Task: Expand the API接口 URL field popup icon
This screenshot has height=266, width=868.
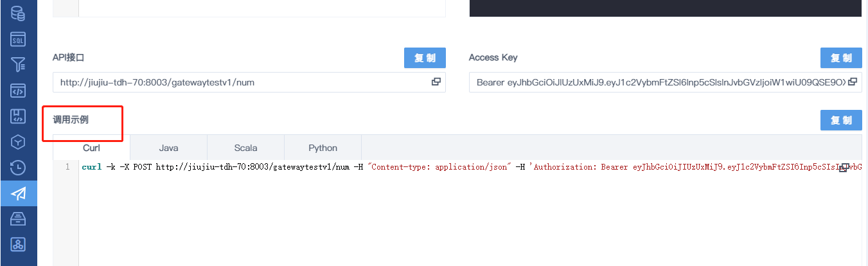Action: click(x=435, y=82)
